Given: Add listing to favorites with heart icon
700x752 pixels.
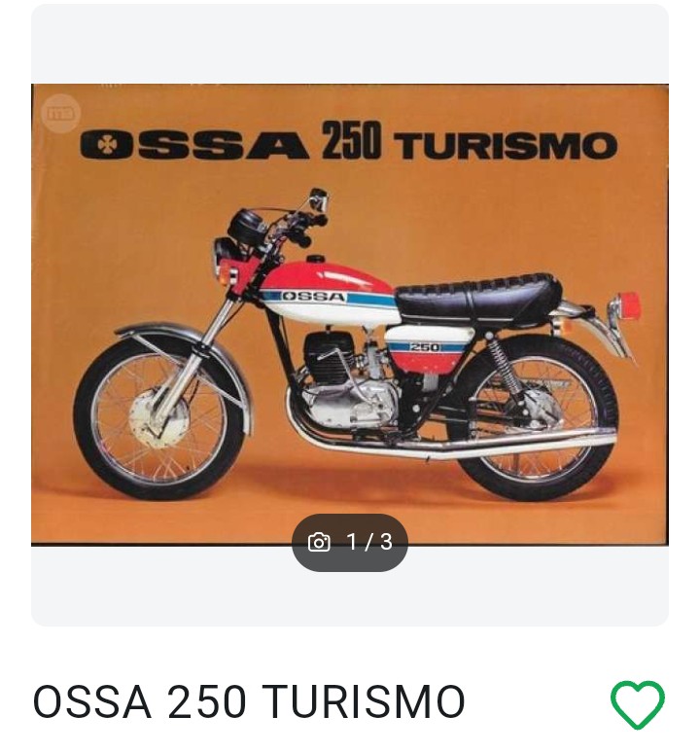Looking at the screenshot, I should [637, 704].
